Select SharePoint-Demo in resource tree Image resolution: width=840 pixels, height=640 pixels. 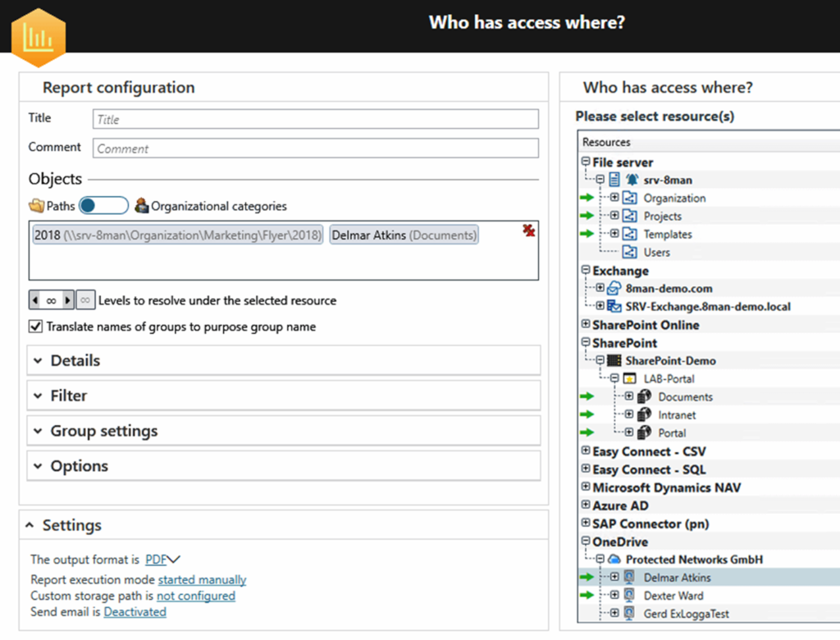pos(671,361)
